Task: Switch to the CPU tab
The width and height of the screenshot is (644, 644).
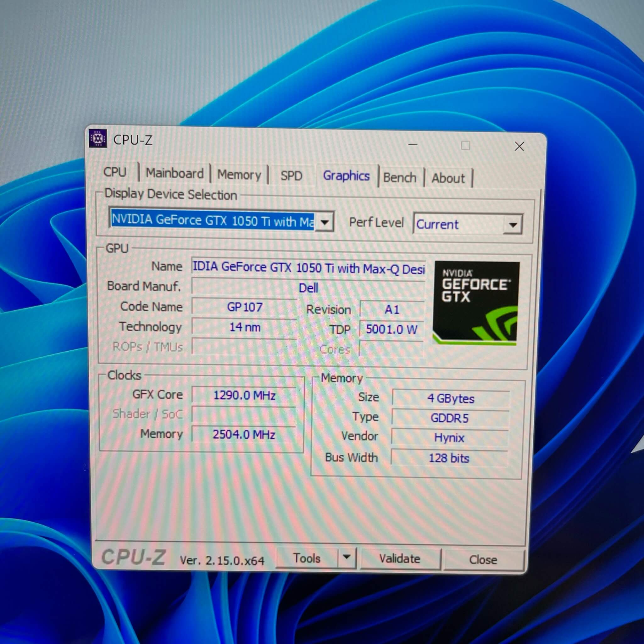Action: 115,172
